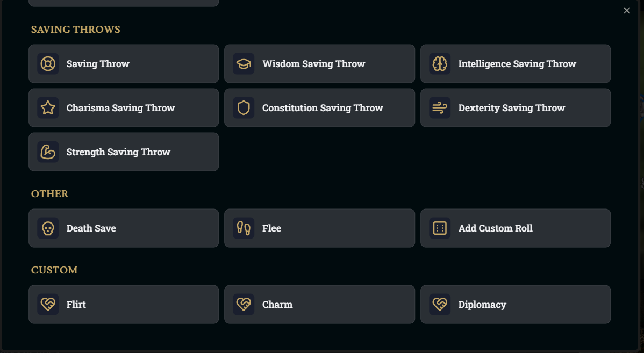Viewport: 644px width, 353px height.
Task: Click the lifebuoy icon for Saving Throw
Action: [48, 63]
